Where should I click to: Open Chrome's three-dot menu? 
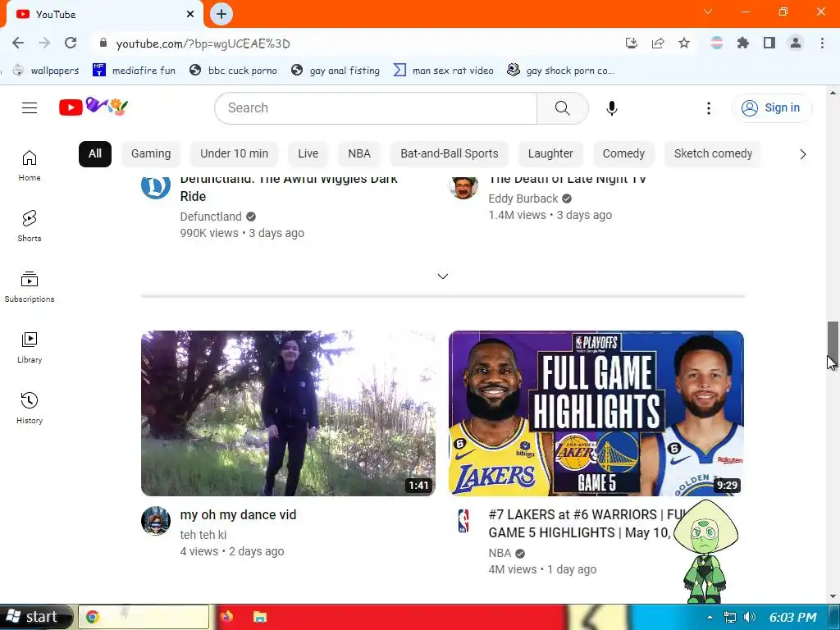pos(822,43)
